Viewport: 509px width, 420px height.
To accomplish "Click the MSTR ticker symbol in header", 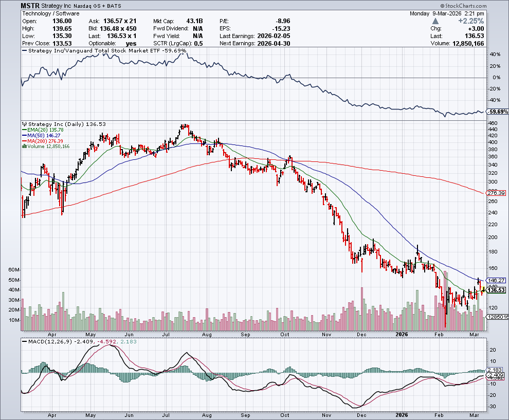I will tap(30, 6).
